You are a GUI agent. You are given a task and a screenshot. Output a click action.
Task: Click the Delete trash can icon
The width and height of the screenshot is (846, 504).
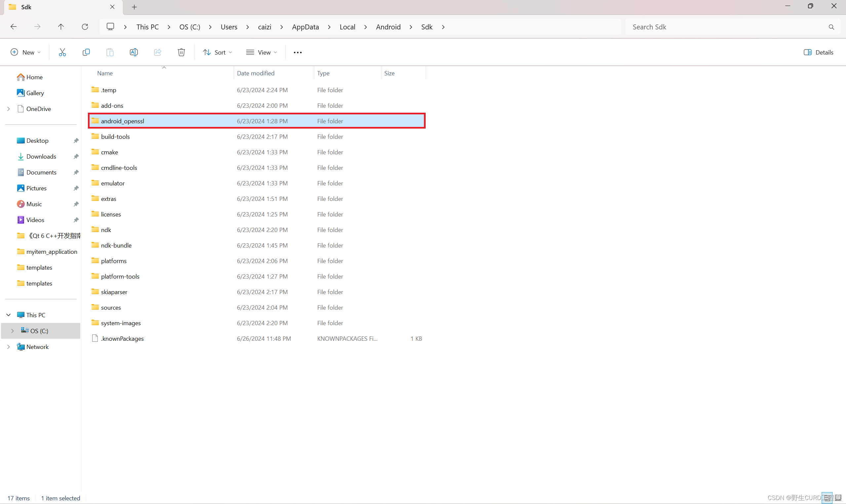pos(181,52)
